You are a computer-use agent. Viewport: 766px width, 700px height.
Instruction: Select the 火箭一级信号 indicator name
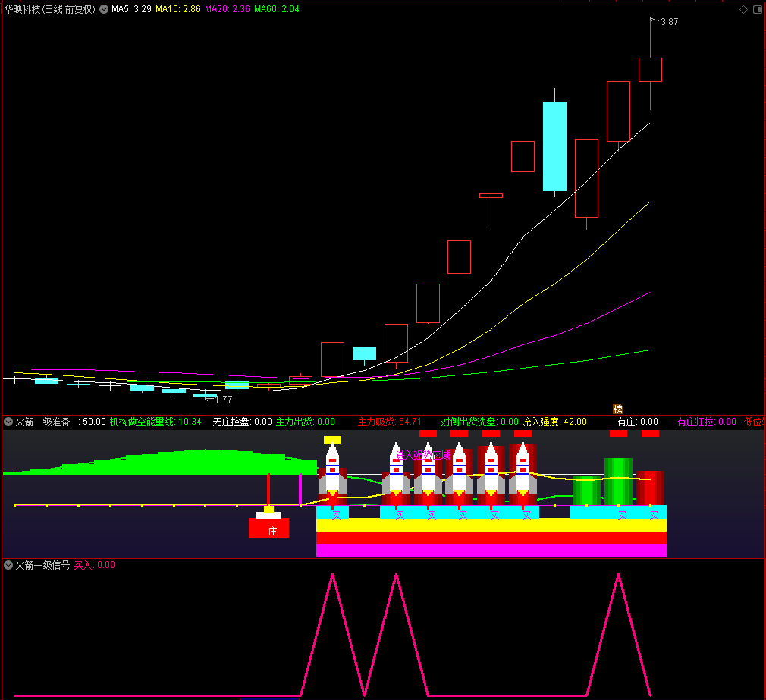(x=43, y=565)
